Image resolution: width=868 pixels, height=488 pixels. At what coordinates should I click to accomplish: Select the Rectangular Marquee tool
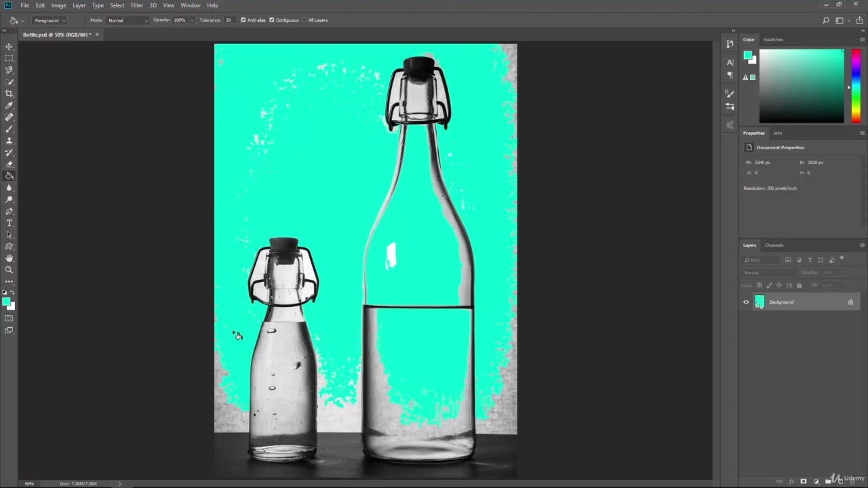[x=9, y=58]
